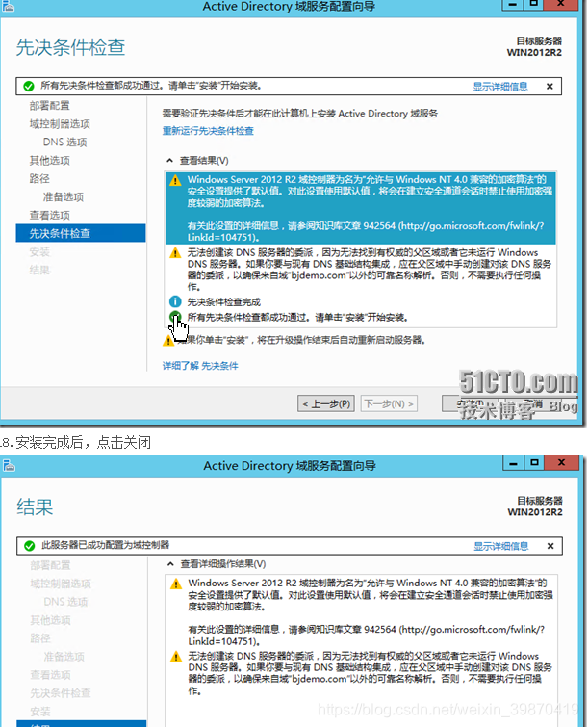Select the 先决条件检查完成 result row

pyautogui.click(x=224, y=301)
